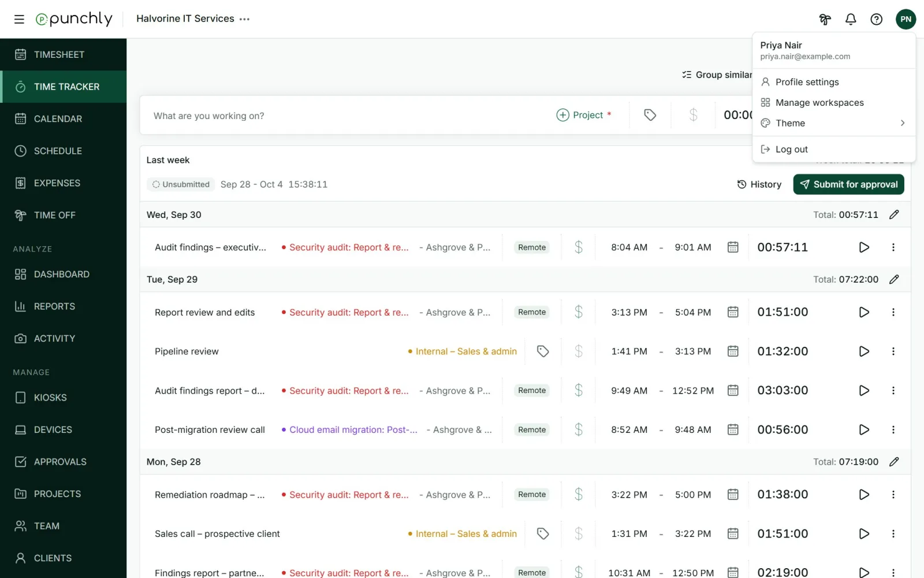Resume timer for Pipeline review entry
Screen dimensions: 924x578
click(x=864, y=351)
